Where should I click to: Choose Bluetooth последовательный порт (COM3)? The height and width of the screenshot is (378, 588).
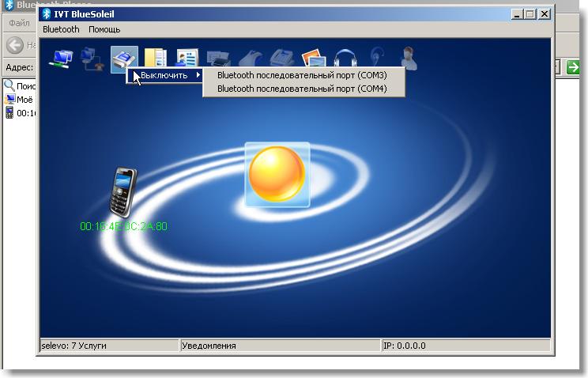coord(302,75)
